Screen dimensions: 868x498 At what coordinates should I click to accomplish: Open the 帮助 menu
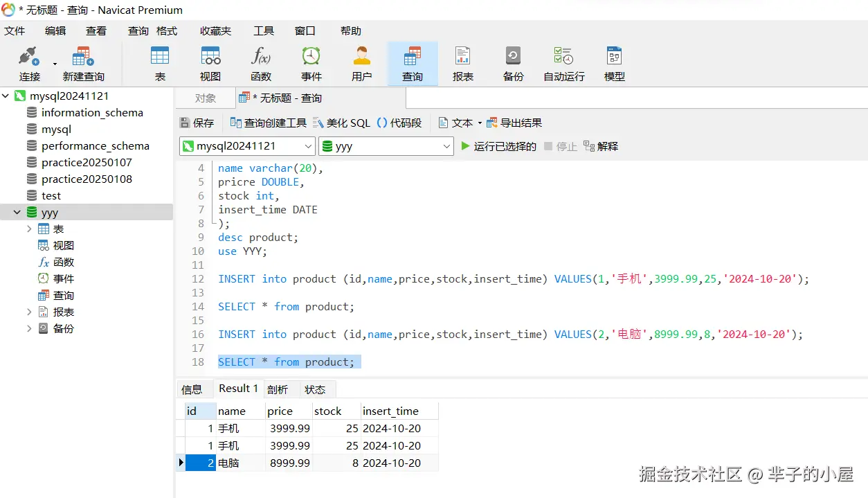351,30
